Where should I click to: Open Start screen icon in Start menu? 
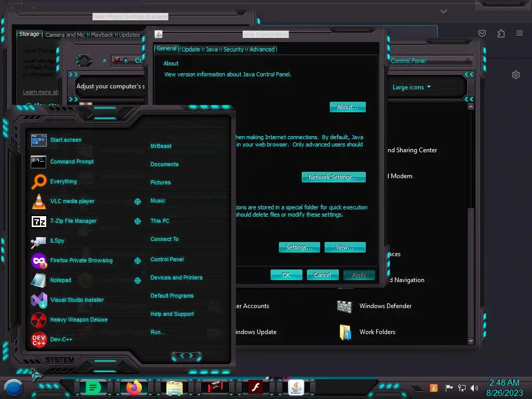coord(38,140)
